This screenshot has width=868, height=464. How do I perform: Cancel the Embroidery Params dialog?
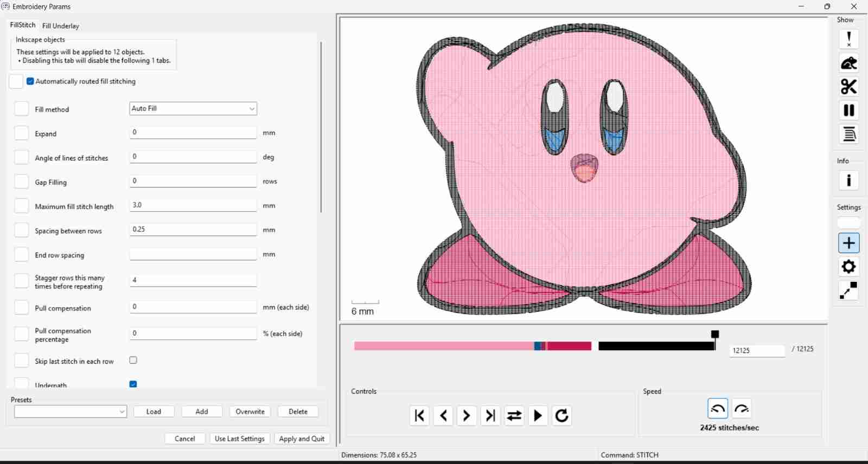pyautogui.click(x=185, y=439)
